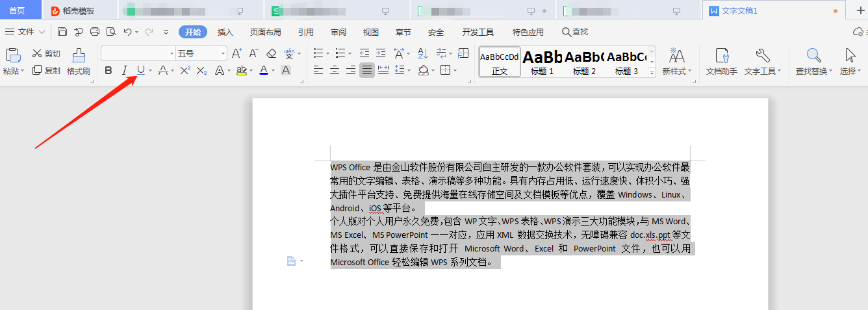The height and width of the screenshot is (310, 868).
Task: Expand the styles gallery more arrow
Action: (652, 73)
